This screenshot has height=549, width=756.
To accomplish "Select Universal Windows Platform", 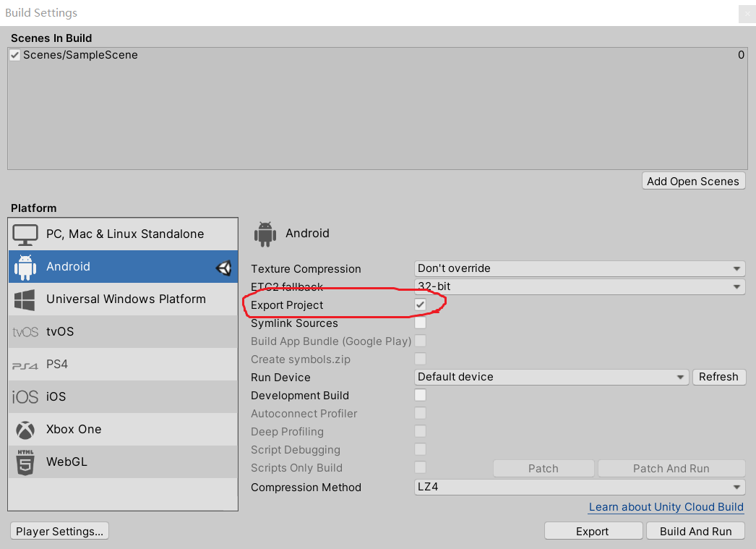I will pyautogui.click(x=123, y=299).
